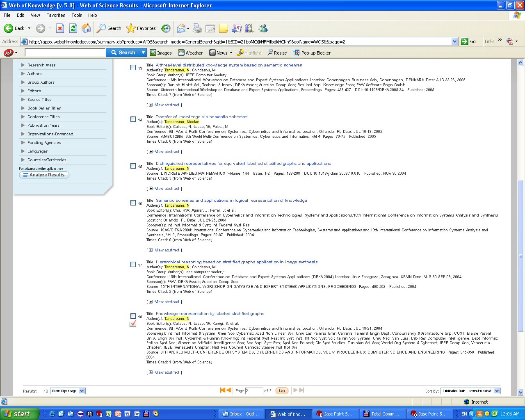525x420 pixels.
Task: Click the page scrollbar up arrow
Action: (521, 63)
